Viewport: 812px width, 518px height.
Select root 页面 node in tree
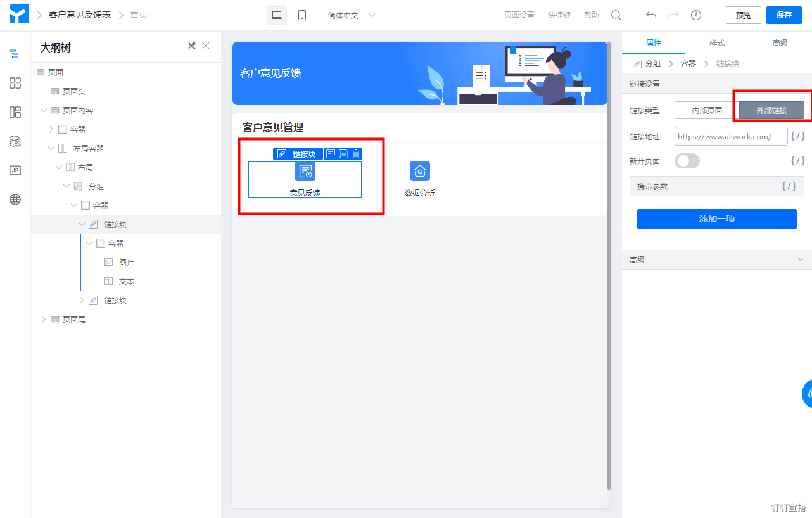pos(56,72)
